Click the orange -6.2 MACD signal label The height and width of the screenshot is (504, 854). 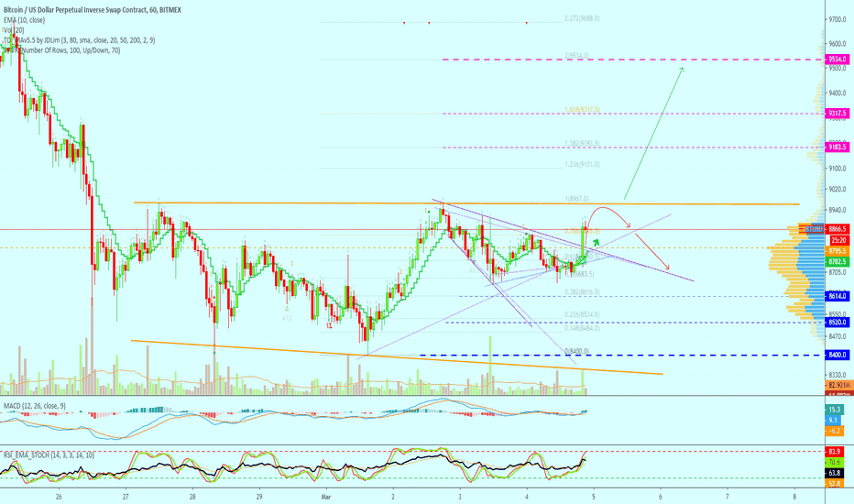click(x=835, y=431)
